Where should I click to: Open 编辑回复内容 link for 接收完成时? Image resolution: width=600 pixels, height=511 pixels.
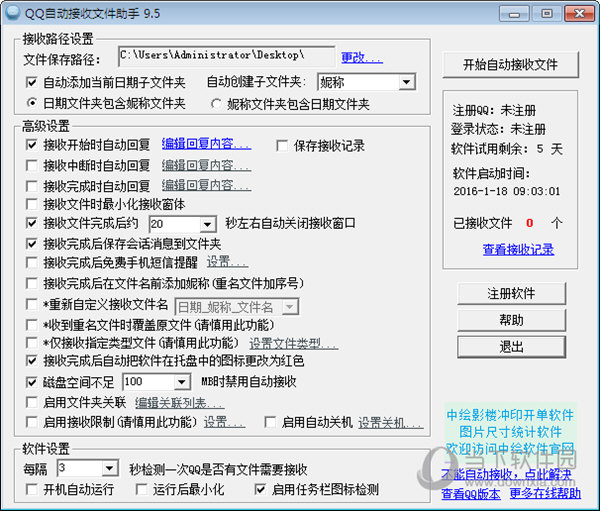206,185
